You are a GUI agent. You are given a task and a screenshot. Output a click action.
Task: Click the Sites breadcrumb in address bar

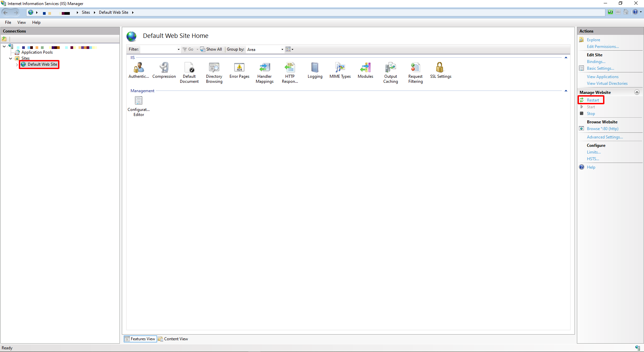pos(86,12)
